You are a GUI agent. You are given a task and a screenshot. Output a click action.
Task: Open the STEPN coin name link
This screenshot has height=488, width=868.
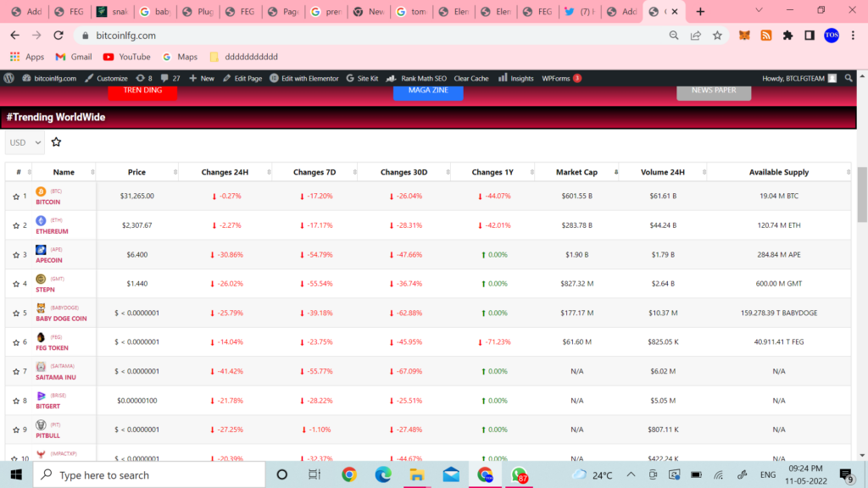(46, 290)
